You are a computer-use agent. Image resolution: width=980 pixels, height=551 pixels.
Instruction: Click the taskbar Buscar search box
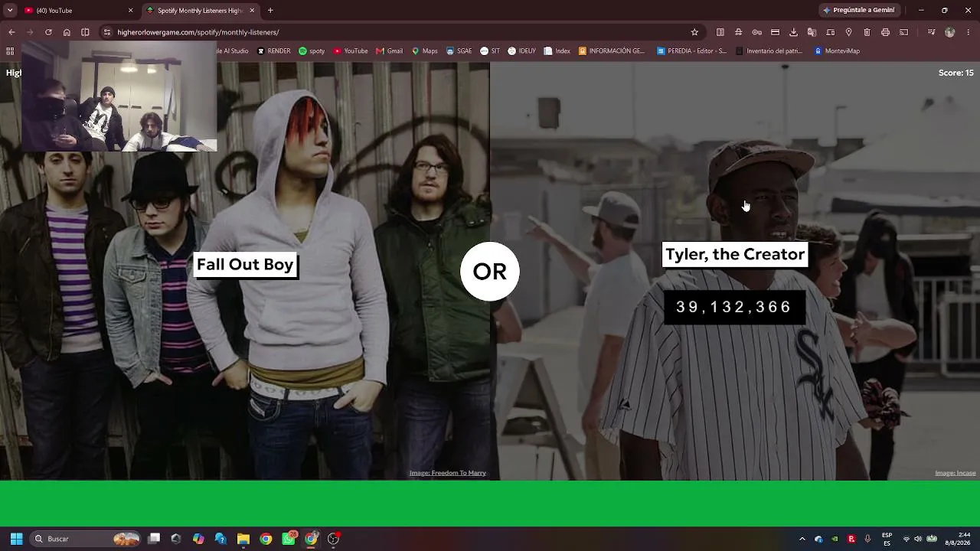pyautogui.click(x=86, y=539)
